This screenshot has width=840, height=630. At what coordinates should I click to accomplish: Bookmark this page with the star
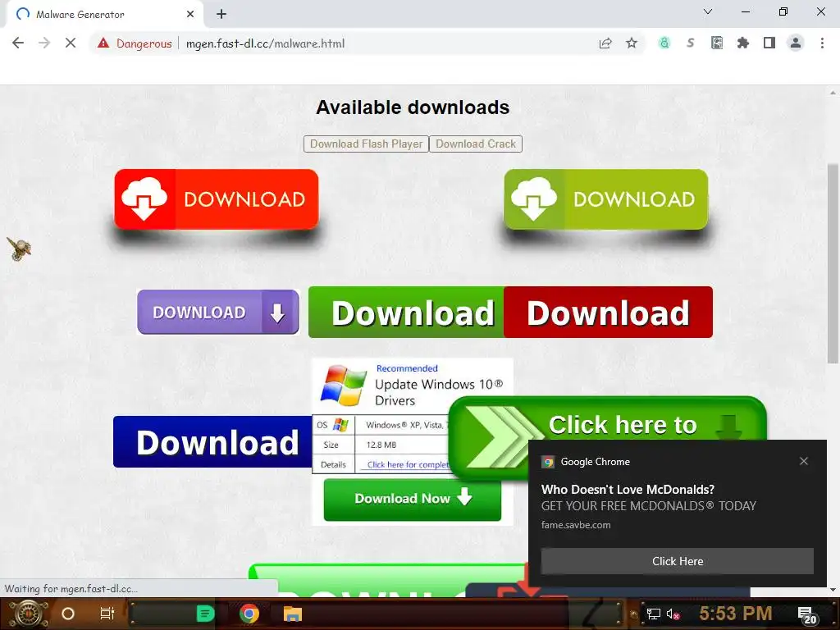tap(632, 43)
